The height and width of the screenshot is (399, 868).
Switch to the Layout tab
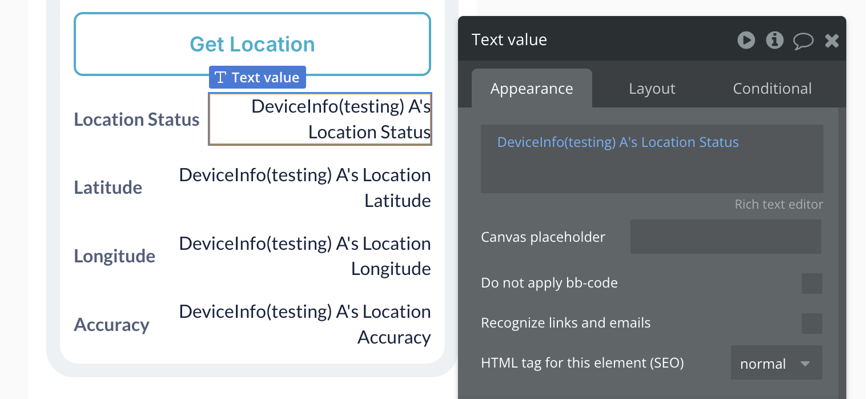point(652,89)
